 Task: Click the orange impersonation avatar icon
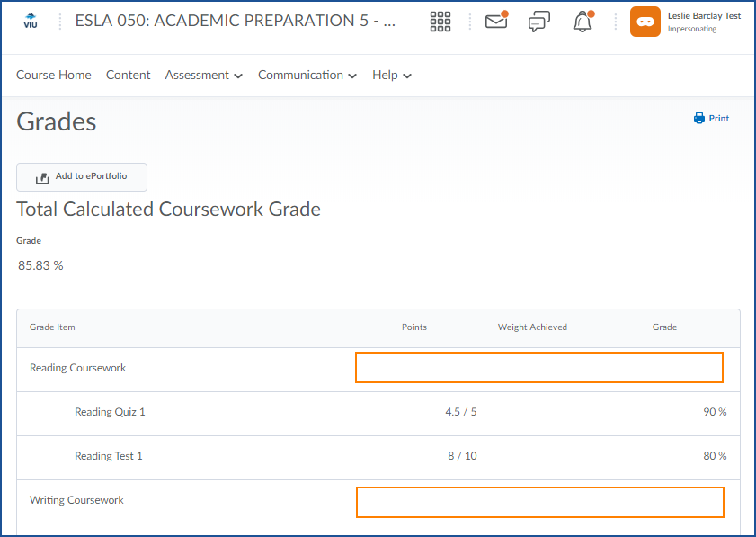645,22
